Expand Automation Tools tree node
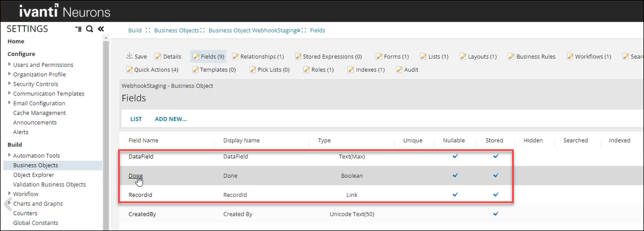Image resolution: width=644 pixels, height=231 pixels. click(x=10, y=156)
